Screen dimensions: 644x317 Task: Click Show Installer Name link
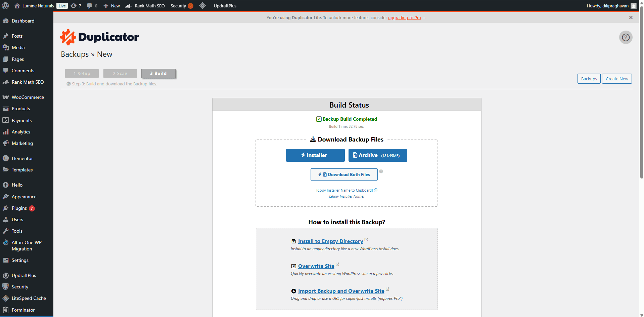pyautogui.click(x=347, y=196)
